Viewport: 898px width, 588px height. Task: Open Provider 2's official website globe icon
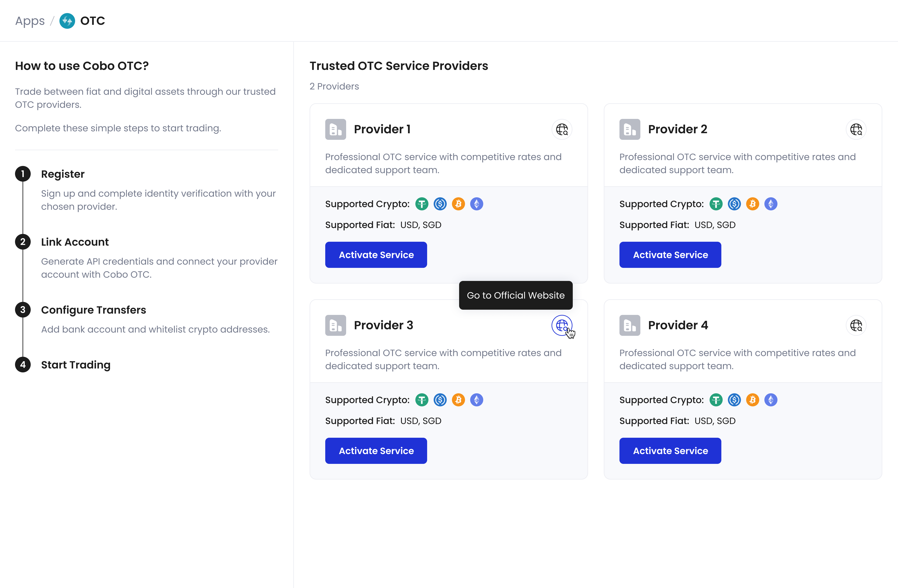(856, 129)
